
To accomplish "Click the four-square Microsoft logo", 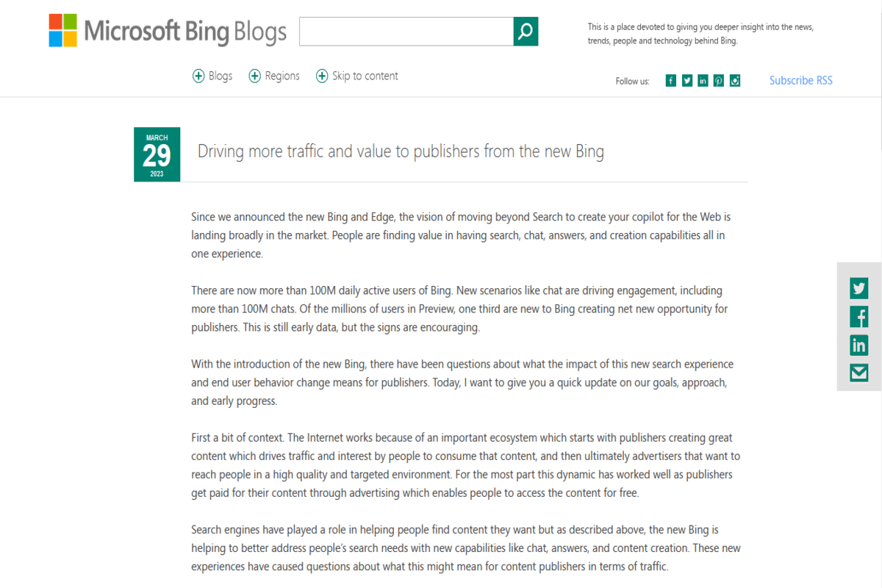I will (x=63, y=31).
